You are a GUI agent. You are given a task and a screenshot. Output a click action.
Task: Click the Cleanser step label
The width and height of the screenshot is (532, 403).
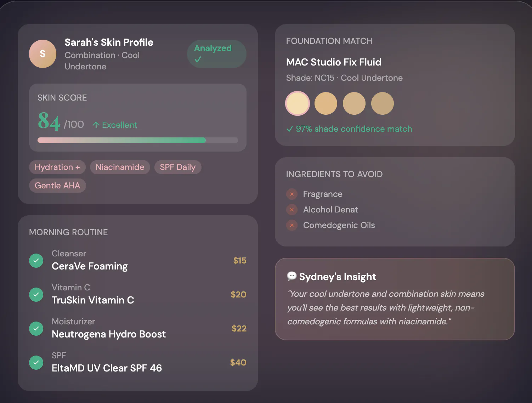pyautogui.click(x=69, y=254)
